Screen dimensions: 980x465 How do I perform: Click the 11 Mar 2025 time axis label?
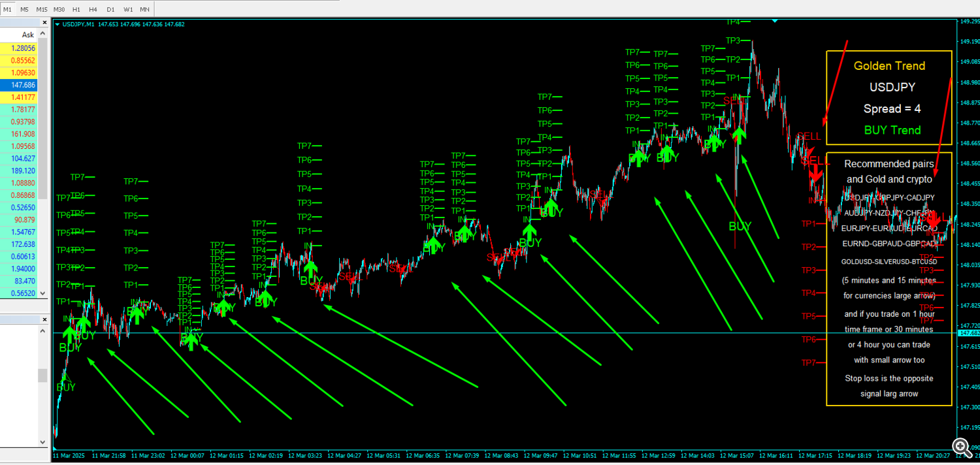70,455
